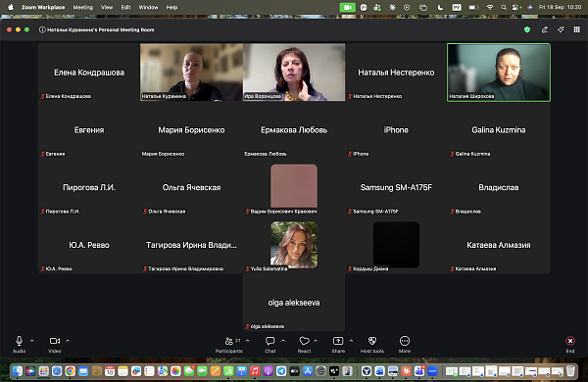Select the Samsung SM-A175F participant tile
The height and width of the screenshot is (382, 588).
[x=396, y=187]
